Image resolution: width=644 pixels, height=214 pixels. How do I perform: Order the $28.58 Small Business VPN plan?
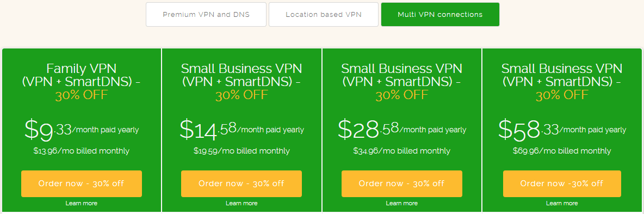click(401, 184)
